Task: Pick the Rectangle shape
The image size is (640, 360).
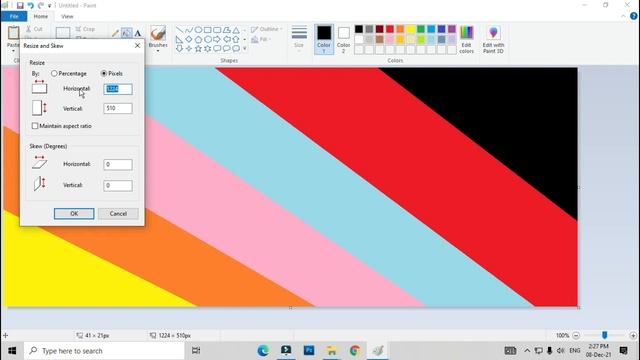Action: 207,30
